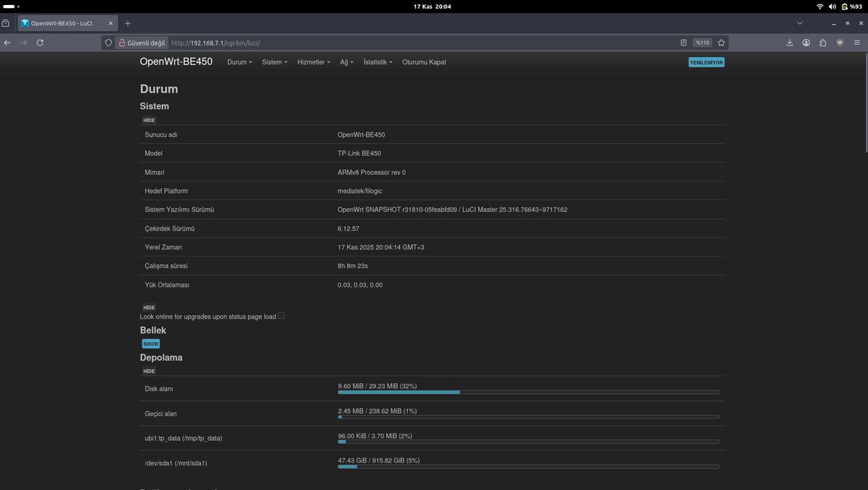The height and width of the screenshot is (490, 868).
Task: Bookmark this page with the star icon
Action: tap(721, 43)
